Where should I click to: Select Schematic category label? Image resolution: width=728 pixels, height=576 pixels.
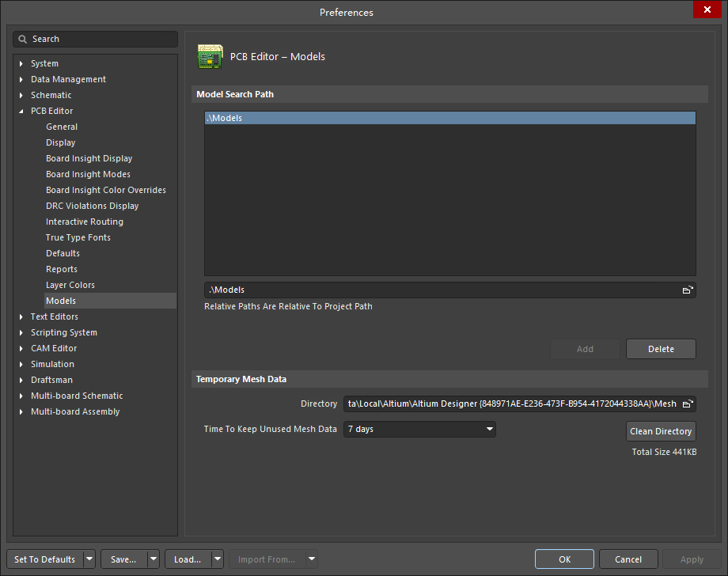(x=51, y=95)
